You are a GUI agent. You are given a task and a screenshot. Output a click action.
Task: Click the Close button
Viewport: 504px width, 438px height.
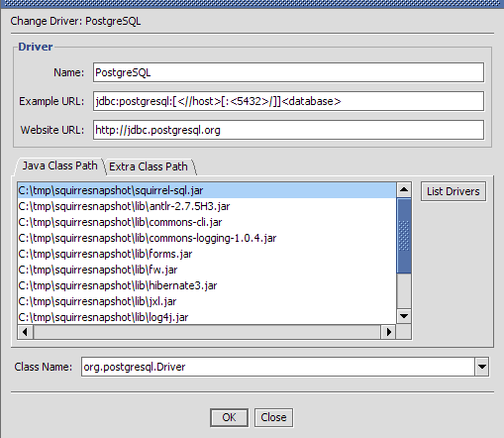(x=273, y=417)
